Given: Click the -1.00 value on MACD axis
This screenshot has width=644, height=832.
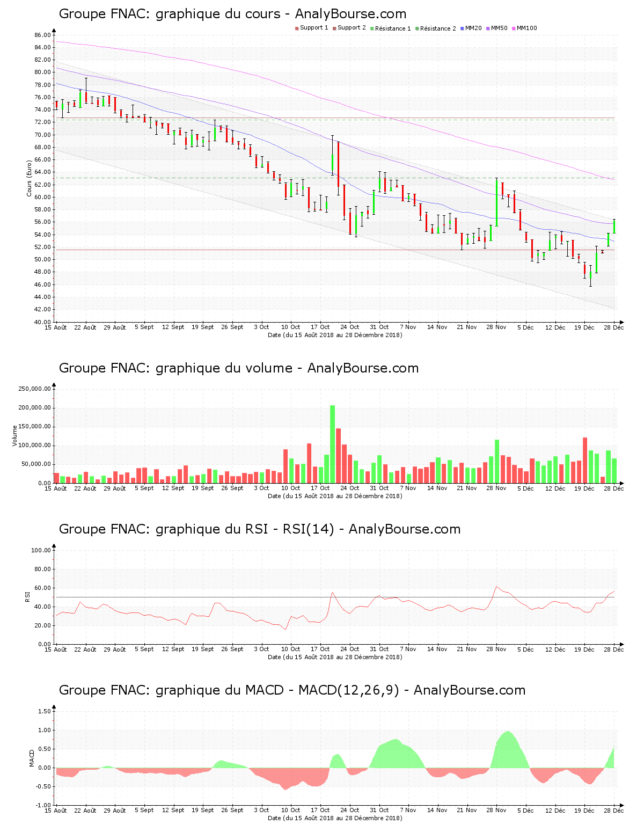Looking at the screenshot, I should click(44, 805).
